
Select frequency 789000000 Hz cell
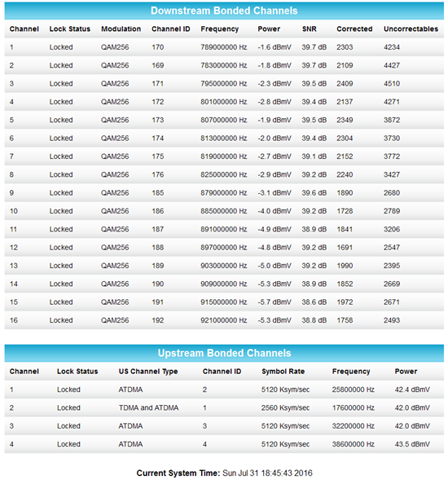click(224, 47)
